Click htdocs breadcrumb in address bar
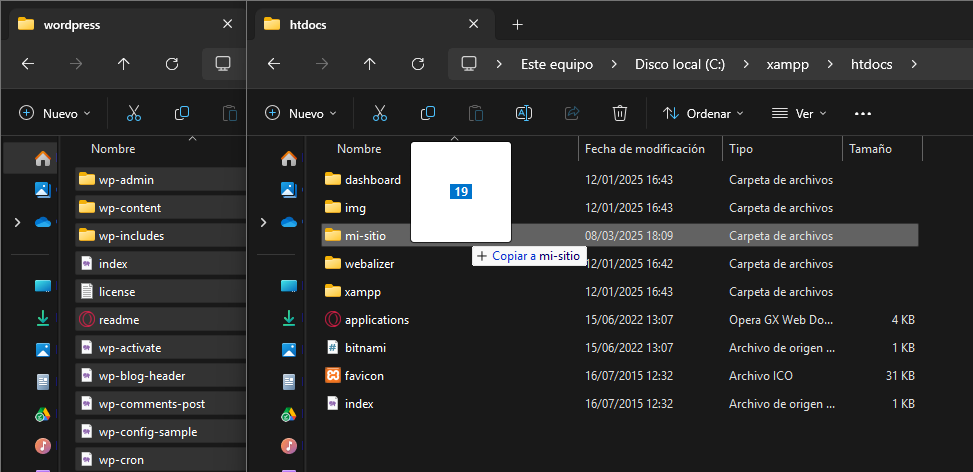Image resolution: width=973 pixels, height=472 pixels. point(872,65)
